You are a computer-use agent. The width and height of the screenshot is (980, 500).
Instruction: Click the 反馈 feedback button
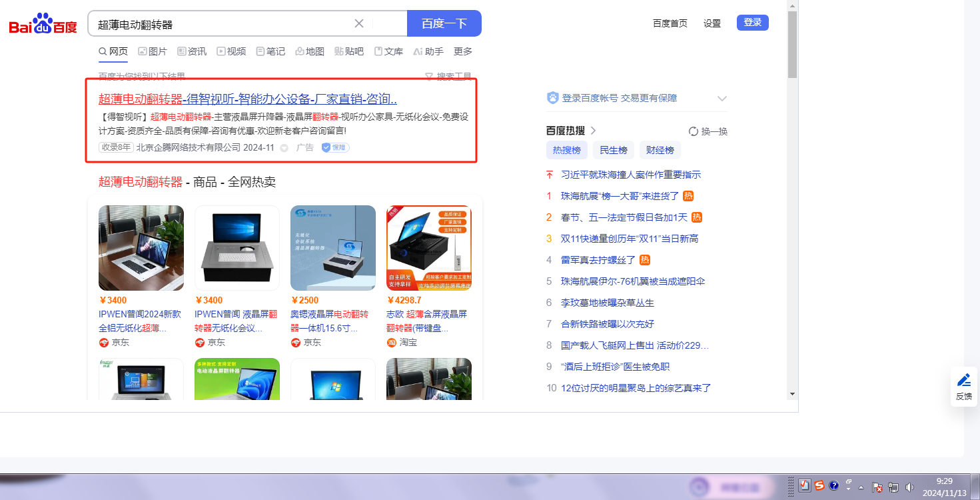964,387
